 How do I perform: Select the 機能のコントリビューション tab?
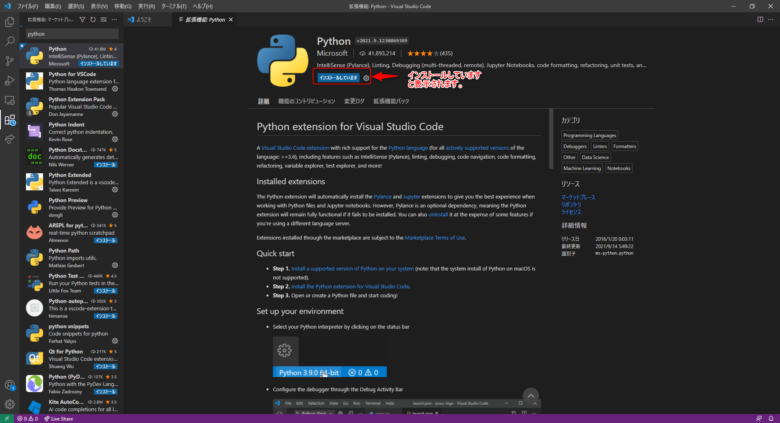[306, 101]
